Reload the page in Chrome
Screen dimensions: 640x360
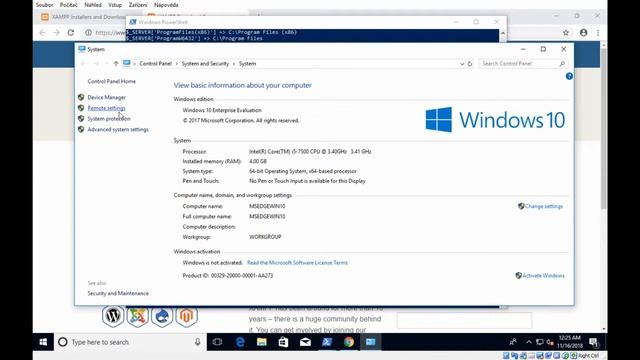[71, 33]
